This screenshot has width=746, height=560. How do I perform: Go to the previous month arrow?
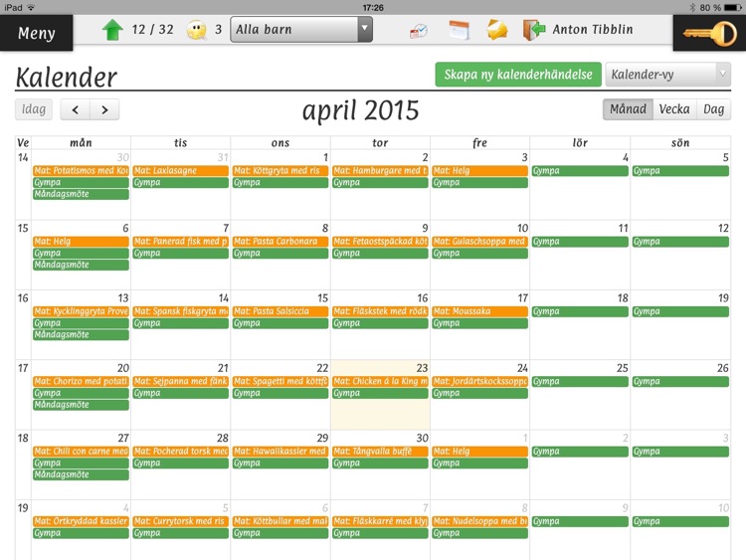tap(76, 109)
